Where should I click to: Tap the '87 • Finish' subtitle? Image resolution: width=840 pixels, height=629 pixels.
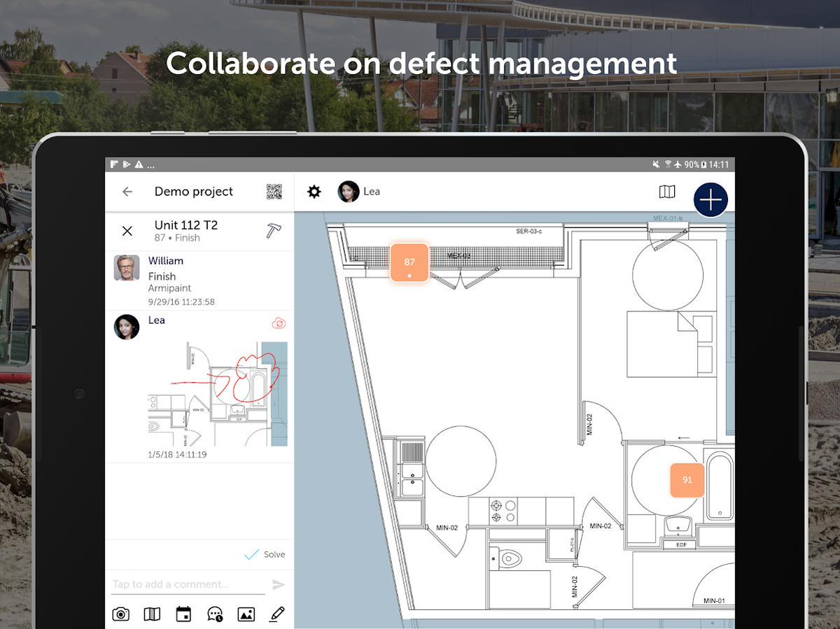click(177, 238)
